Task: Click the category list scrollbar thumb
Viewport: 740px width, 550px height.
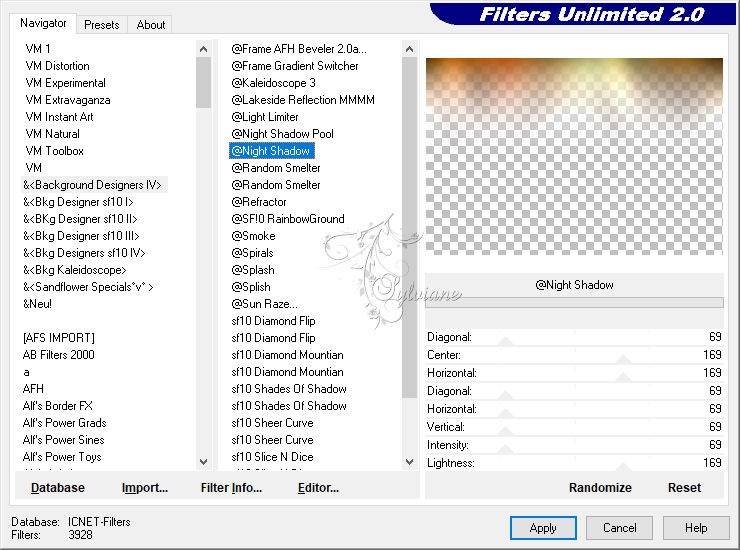Action: coord(203,82)
